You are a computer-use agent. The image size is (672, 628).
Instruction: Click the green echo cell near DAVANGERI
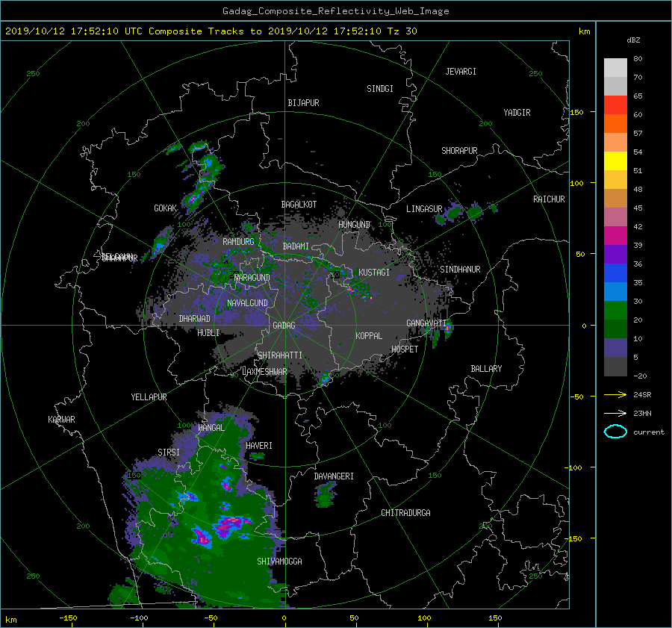pyautogui.click(x=326, y=494)
